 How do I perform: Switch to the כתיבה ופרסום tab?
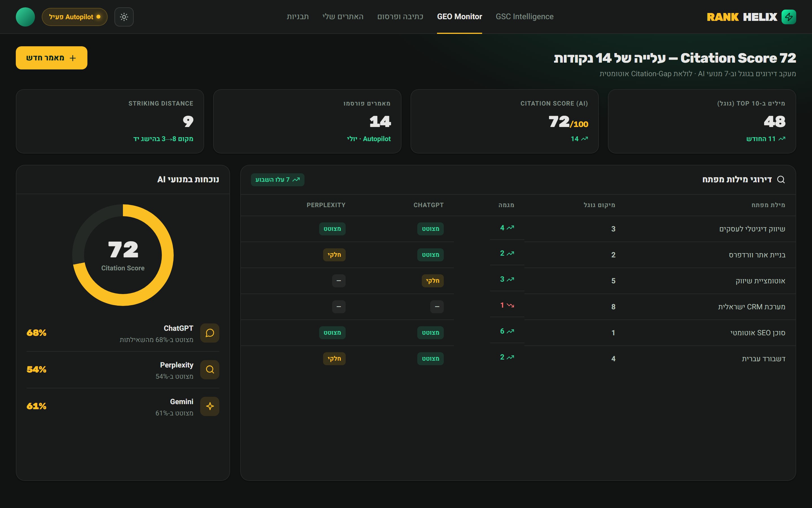click(400, 16)
